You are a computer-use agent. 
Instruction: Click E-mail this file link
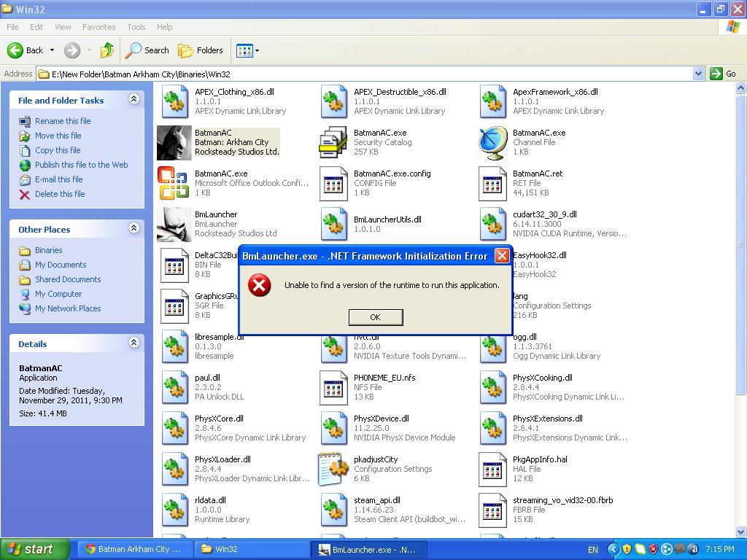pos(58,179)
